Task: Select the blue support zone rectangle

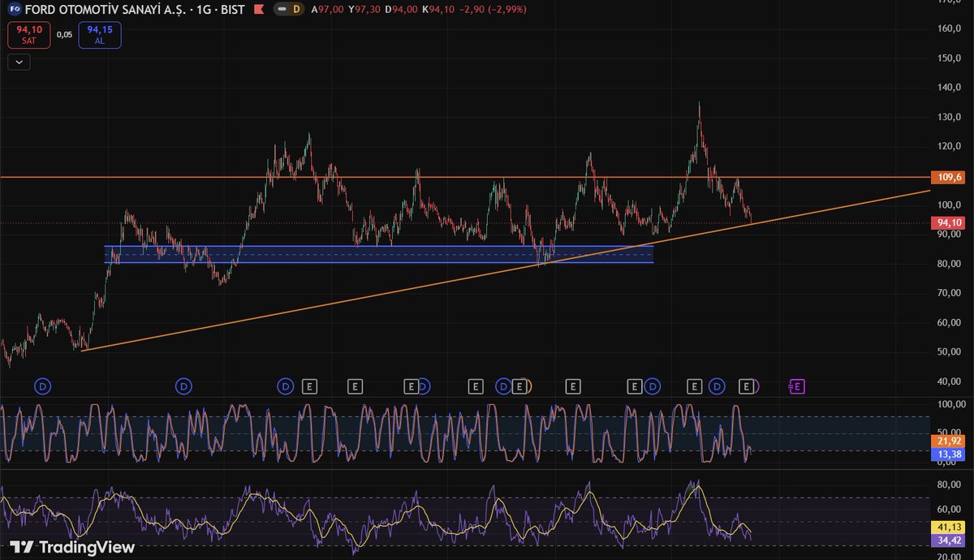Action: click(x=379, y=254)
